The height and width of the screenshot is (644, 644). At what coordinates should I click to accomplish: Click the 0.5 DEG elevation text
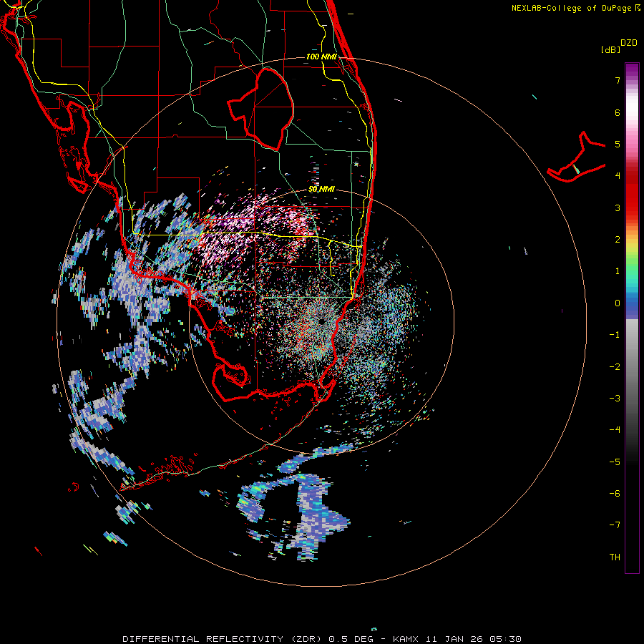pyautogui.click(x=351, y=639)
